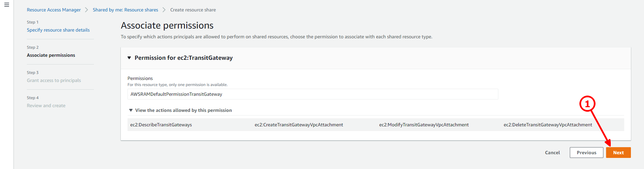Click ec2:CreateTransitGatewayVpcAttachment action entry
644x169 pixels.
[x=299, y=125]
